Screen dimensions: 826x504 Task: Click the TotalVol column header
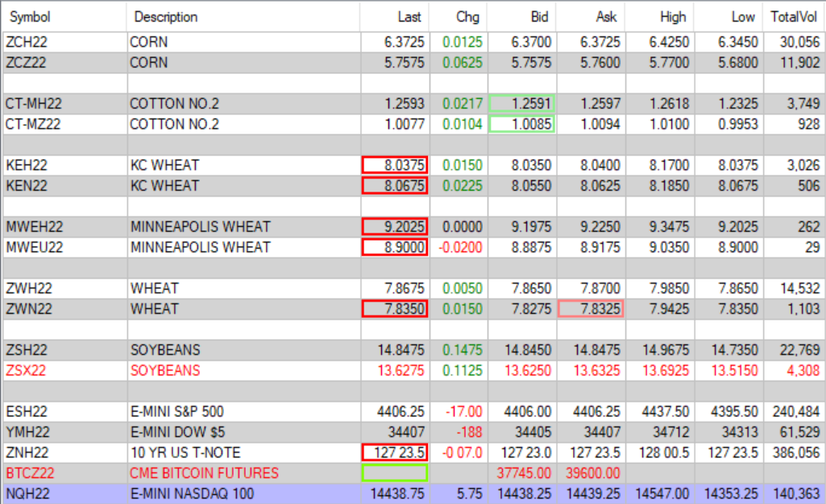click(x=793, y=17)
